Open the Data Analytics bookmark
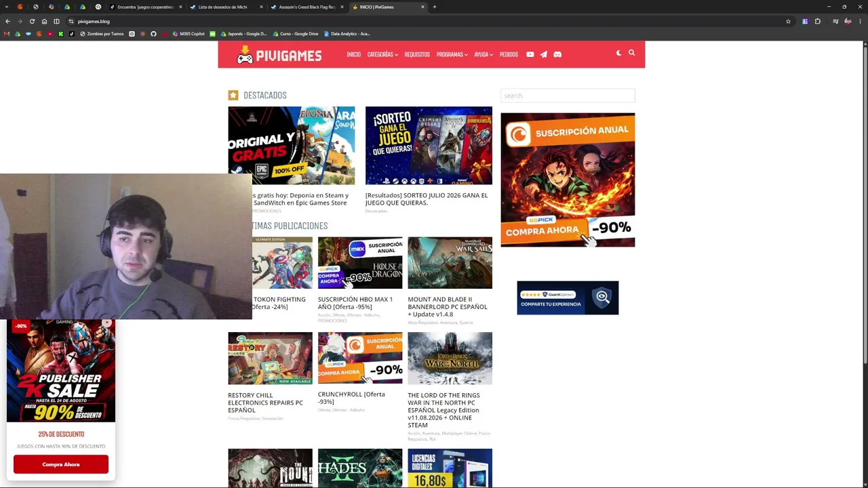The image size is (868, 488). (x=346, y=34)
